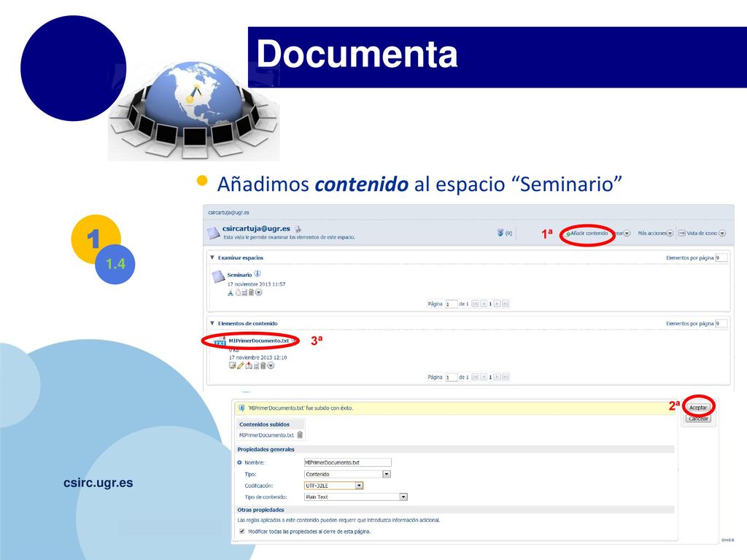Go to previous page in Examinar espacios
Screen dimensions: 747x560
(x=484, y=304)
